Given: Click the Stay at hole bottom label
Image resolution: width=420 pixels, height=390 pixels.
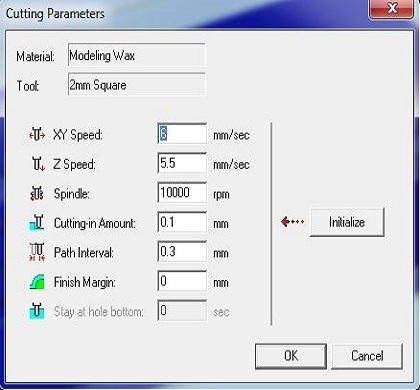Looking at the screenshot, I should click(98, 312).
